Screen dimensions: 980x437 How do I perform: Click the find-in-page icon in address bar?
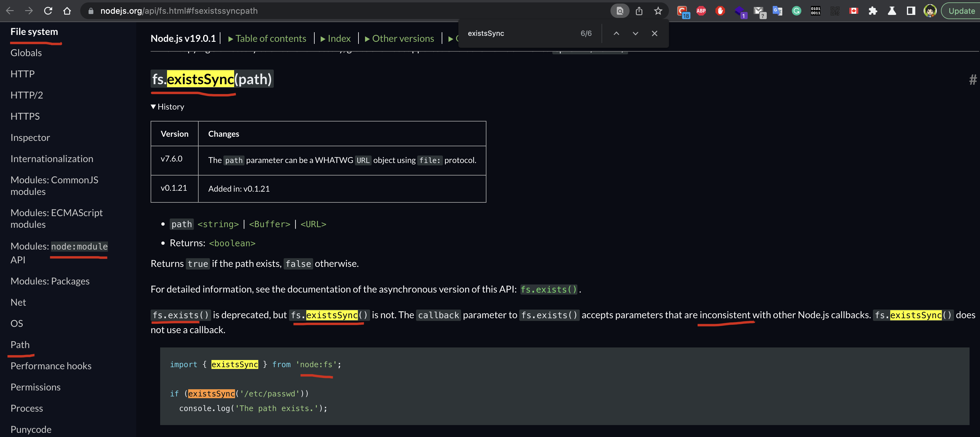coord(620,11)
